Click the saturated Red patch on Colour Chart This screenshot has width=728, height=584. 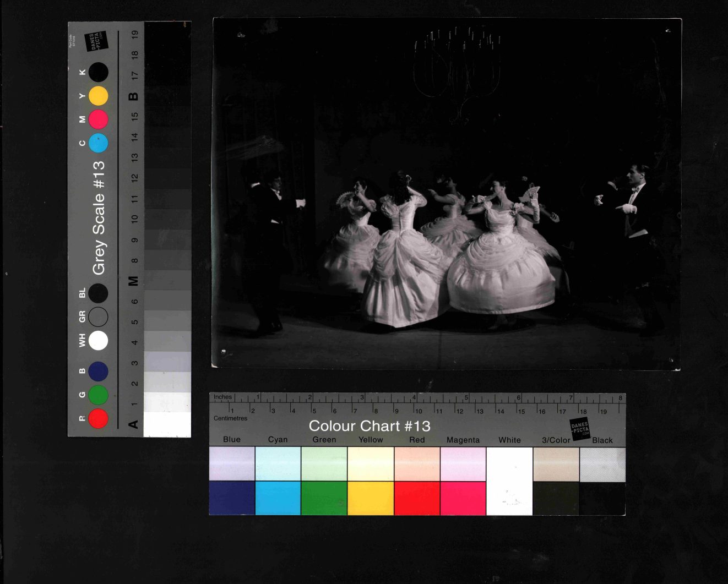point(417,498)
